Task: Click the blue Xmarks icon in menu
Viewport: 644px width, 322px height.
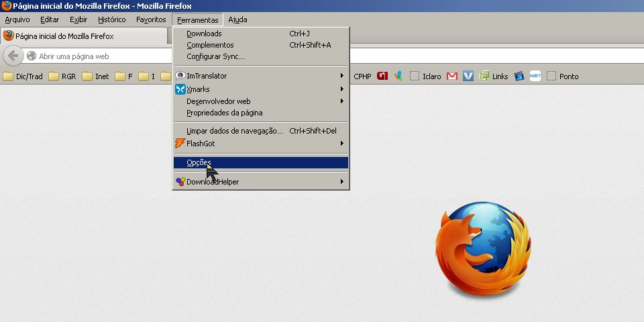Action: tap(180, 89)
